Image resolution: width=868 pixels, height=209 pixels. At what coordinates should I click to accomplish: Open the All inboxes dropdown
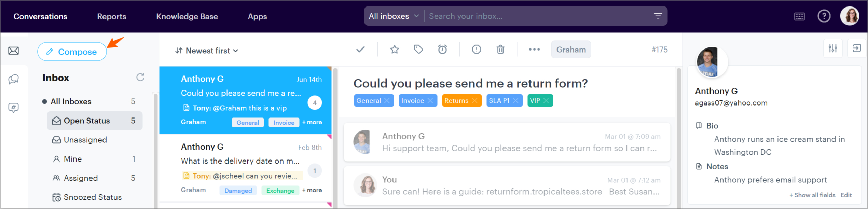coord(394,16)
